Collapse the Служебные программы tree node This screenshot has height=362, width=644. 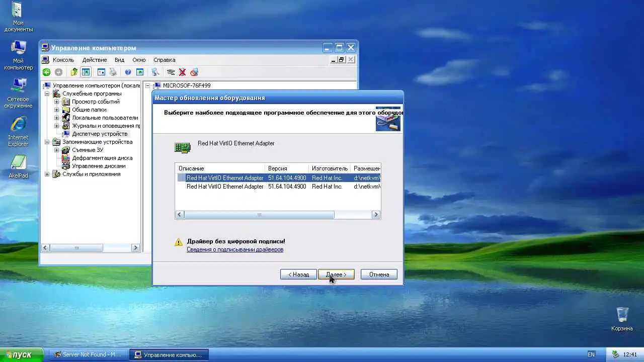[x=47, y=94]
